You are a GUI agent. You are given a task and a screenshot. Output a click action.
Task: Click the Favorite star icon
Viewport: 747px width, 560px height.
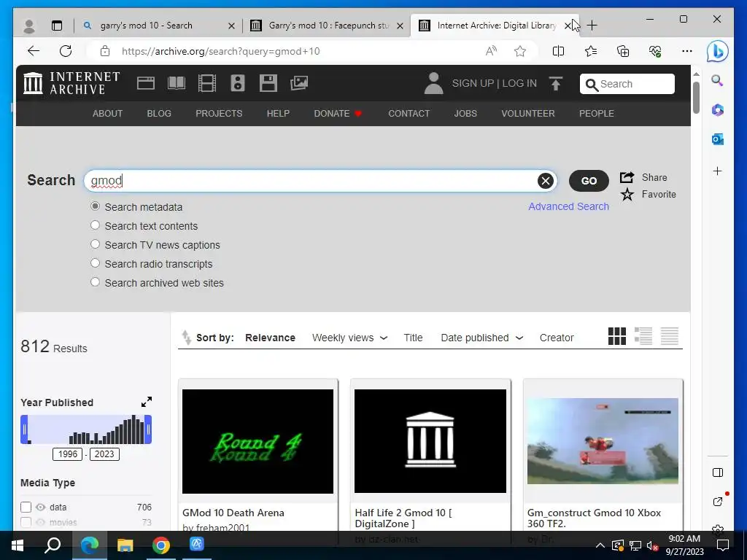[x=627, y=194]
